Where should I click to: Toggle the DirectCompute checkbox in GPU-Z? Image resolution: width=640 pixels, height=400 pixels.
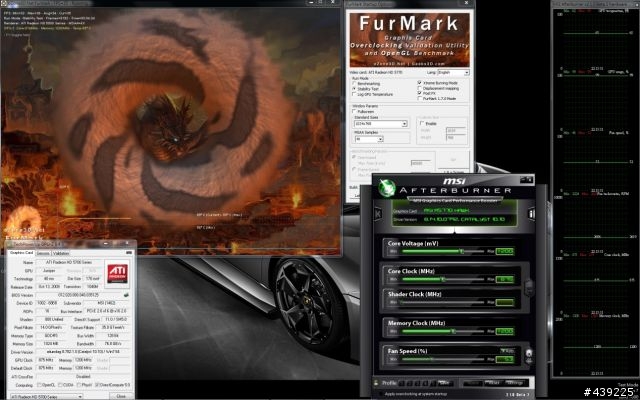[97, 385]
